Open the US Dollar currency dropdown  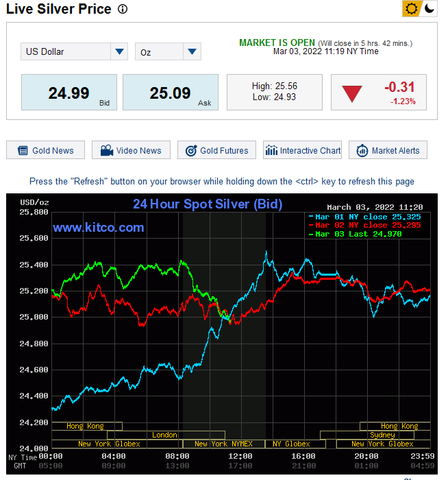[x=74, y=51]
